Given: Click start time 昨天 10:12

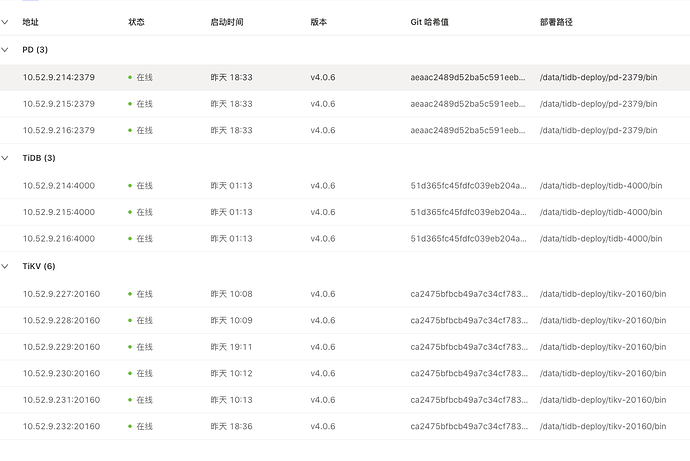Looking at the screenshot, I should click(x=231, y=373).
